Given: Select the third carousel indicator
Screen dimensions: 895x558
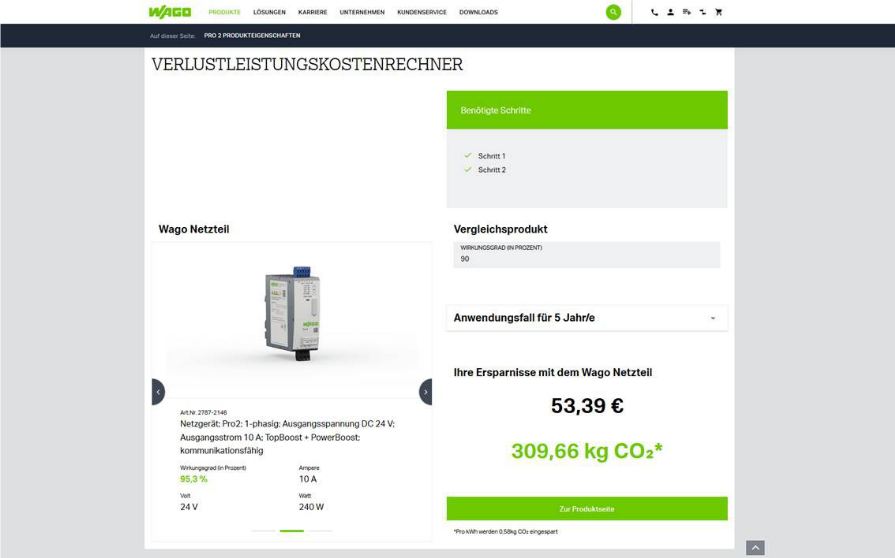Looking at the screenshot, I should 320,531.
